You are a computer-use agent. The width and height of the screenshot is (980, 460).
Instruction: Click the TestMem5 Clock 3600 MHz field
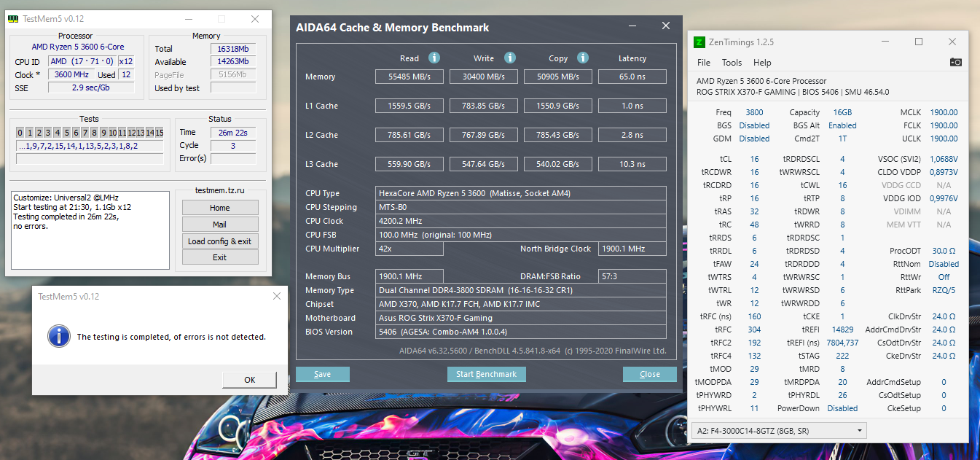71,74
